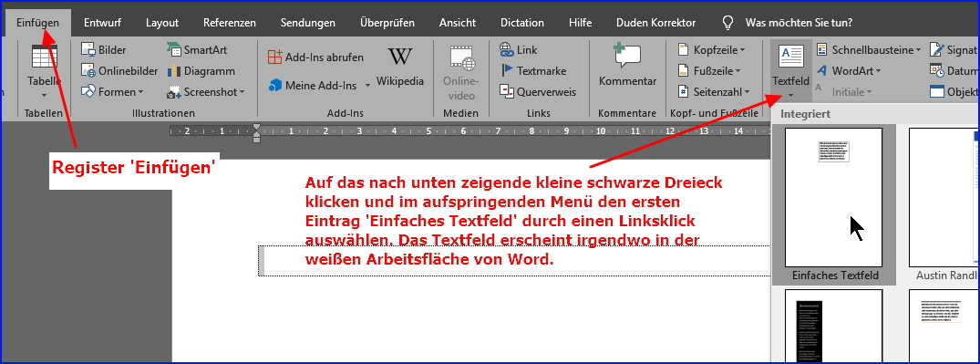Click the Onlinevideo button
Viewport: 980px width, 364px height.
coord(460,73)
